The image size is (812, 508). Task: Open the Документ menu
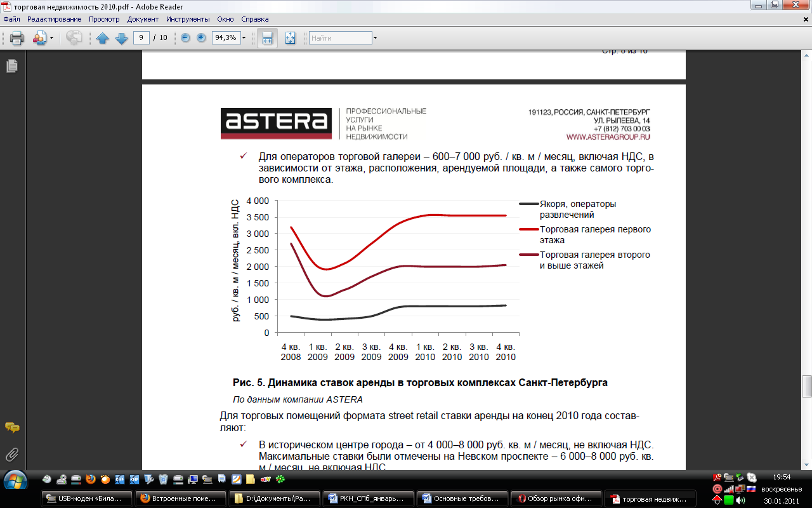[x=143, y=19]
